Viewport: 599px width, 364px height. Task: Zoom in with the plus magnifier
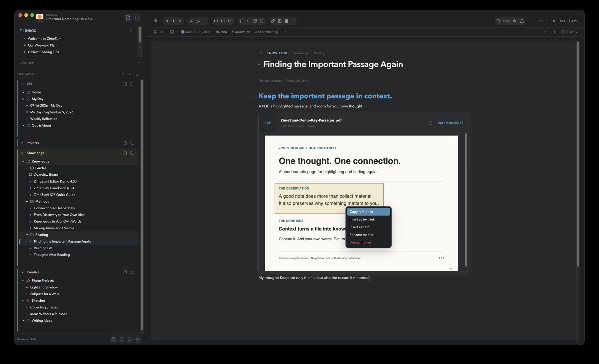pos(515,21)
